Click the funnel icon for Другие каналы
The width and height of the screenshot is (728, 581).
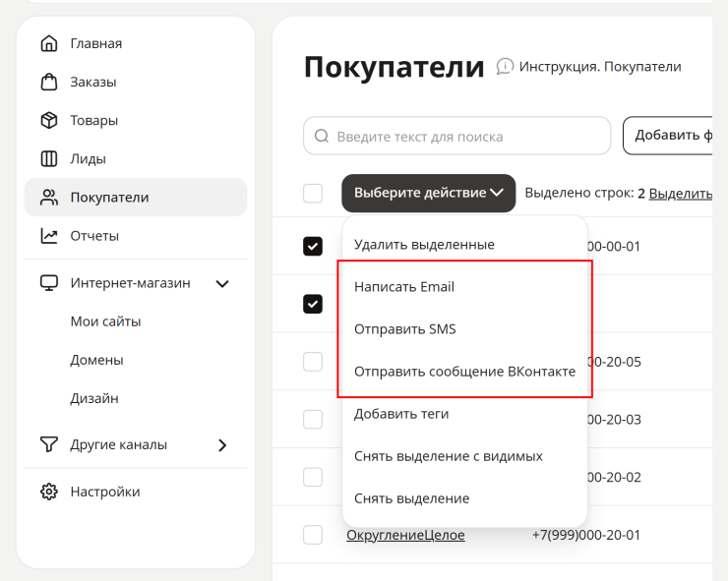tap(49, 444)
